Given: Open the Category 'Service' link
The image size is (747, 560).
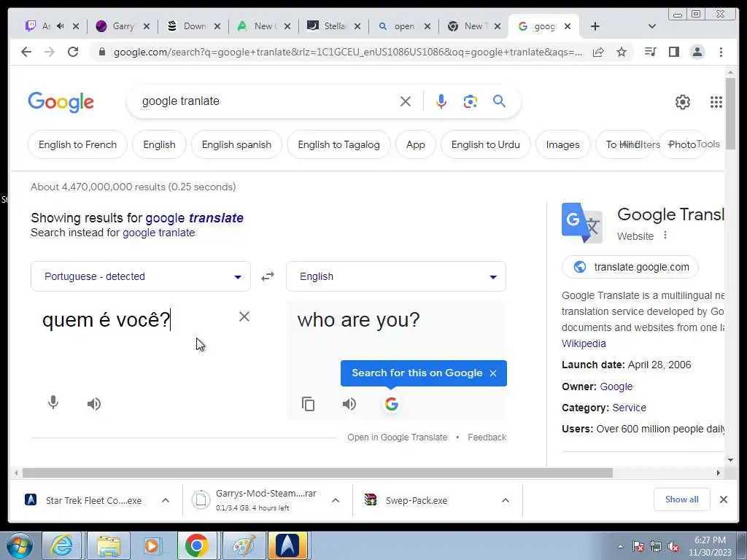Looking at the screenshot, I should (x=629, y=408).
